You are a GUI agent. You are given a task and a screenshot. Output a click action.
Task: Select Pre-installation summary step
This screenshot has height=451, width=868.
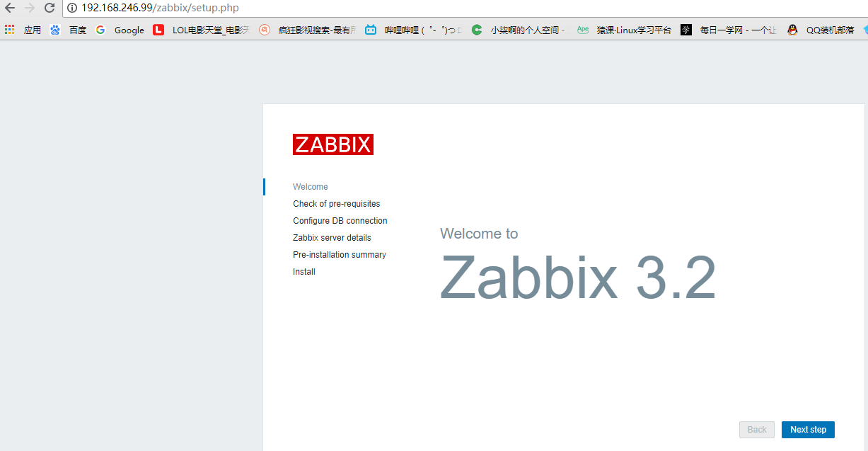pyautogui.click(x=340, y=255)
